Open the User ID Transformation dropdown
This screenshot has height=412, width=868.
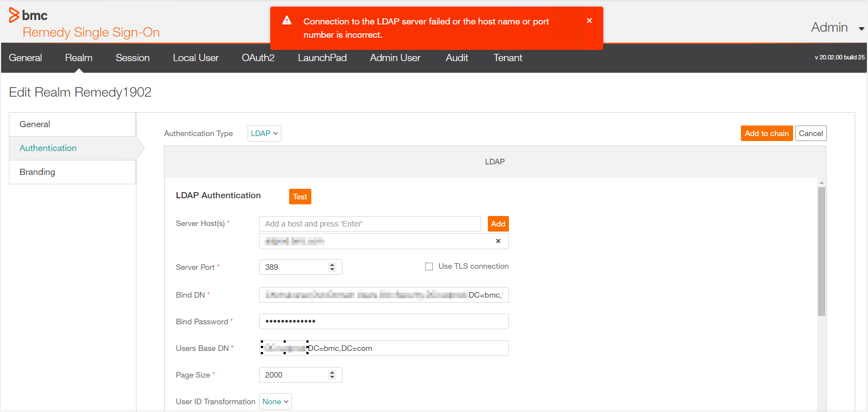click(x=275, y=401)
